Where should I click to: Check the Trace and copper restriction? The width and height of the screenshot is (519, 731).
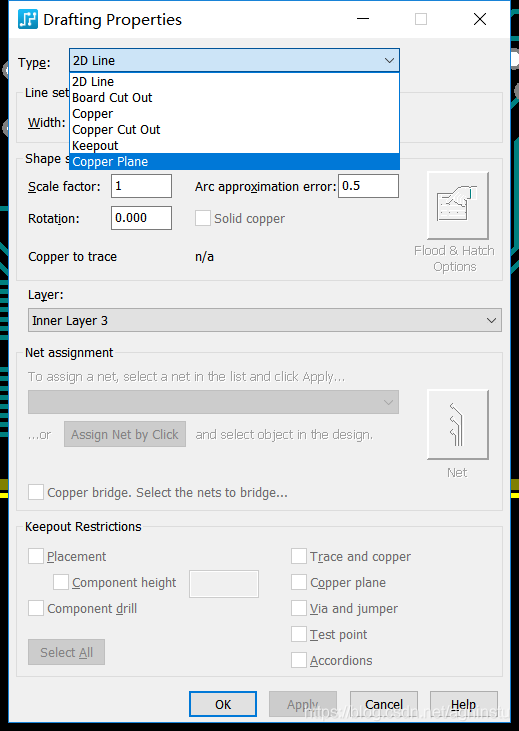click(299, 556)
